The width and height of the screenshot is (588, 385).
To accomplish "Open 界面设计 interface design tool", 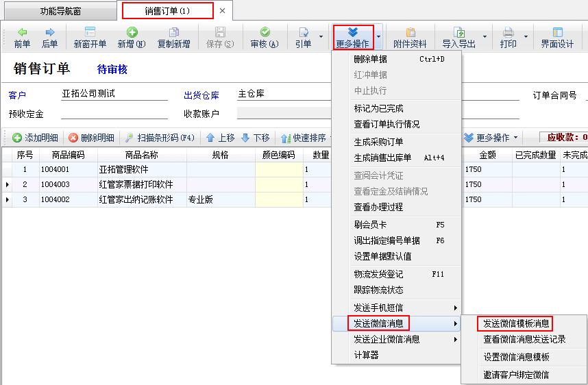I will coord(556,33).
